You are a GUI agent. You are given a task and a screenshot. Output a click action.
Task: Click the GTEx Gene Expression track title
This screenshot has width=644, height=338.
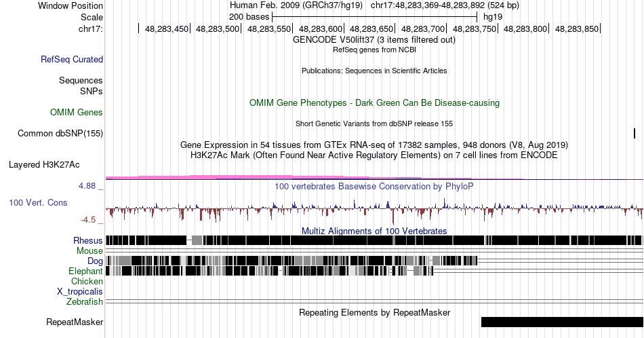(374, 145)
